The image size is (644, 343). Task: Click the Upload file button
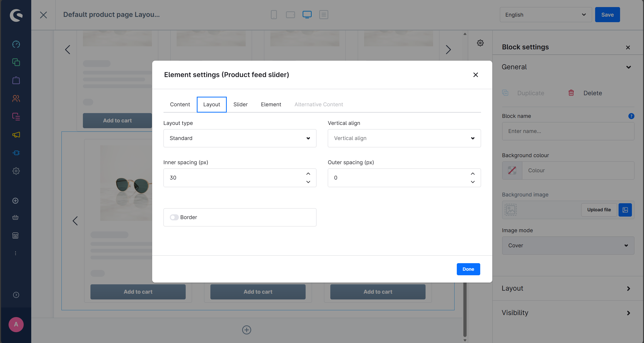[x=599, y=210]
